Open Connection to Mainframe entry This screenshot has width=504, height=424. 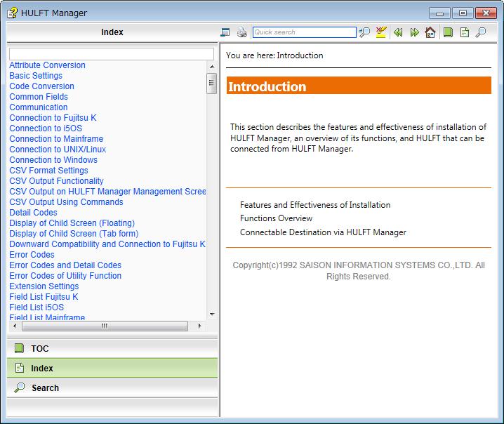coord(56,139)
